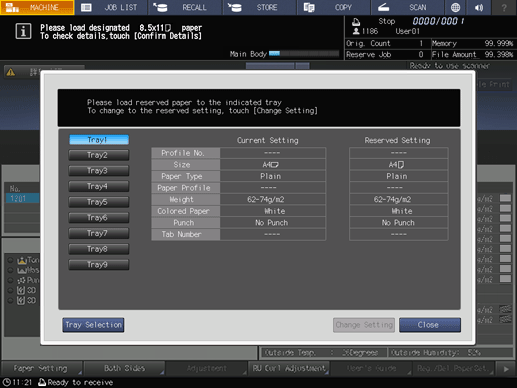Select Tray1 in the tray list
This screenshot has width=517, height=388.
point(99,140)
